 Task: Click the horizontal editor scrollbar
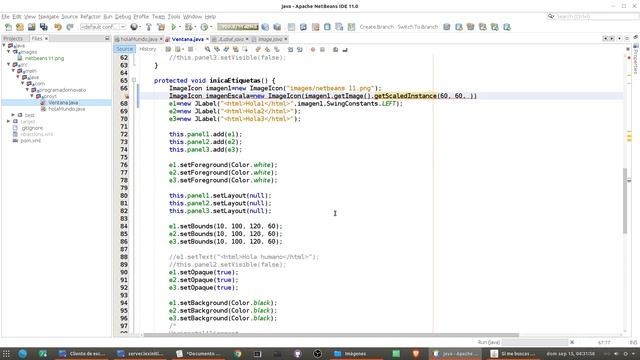(x=331, y=335)
